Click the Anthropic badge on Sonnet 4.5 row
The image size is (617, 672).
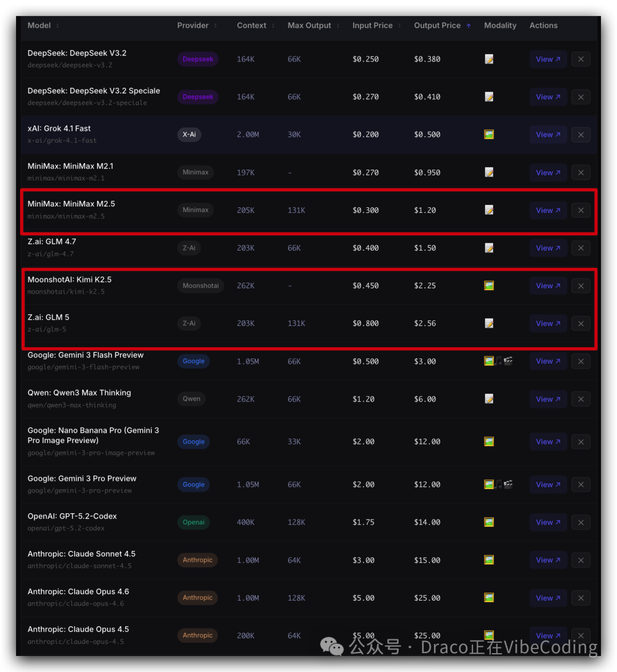[198, 560]
